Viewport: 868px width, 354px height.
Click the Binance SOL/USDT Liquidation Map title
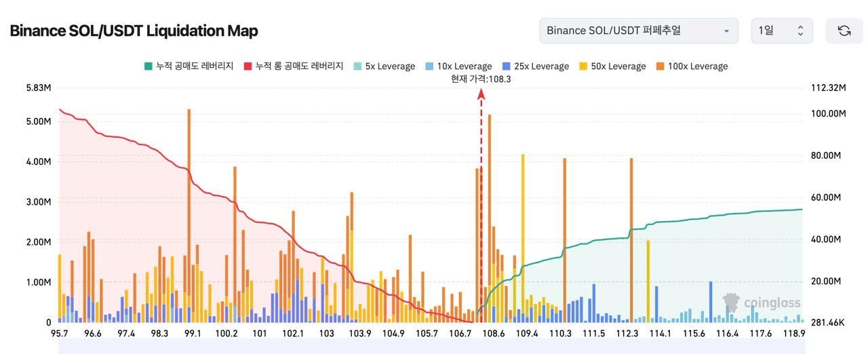134,31
